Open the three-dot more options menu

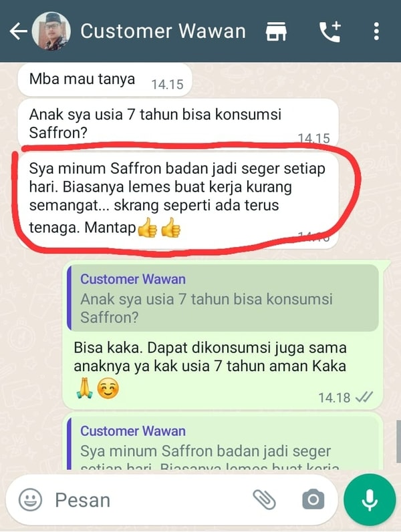376,31
